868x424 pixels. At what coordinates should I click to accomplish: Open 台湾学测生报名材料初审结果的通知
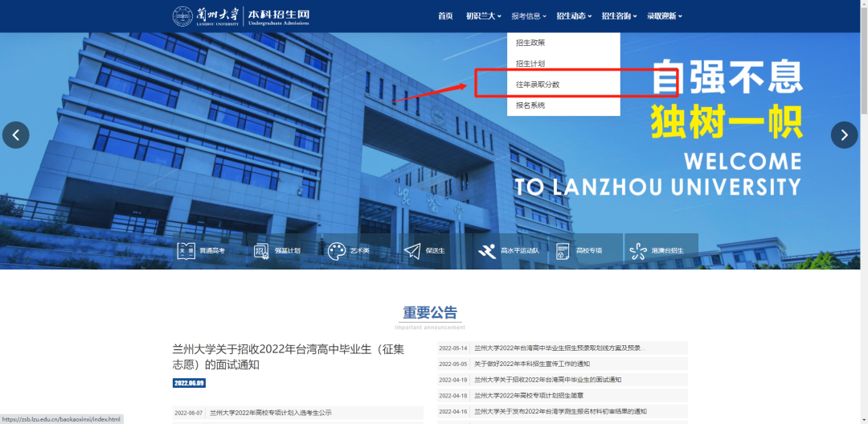(x=560, y=411)
